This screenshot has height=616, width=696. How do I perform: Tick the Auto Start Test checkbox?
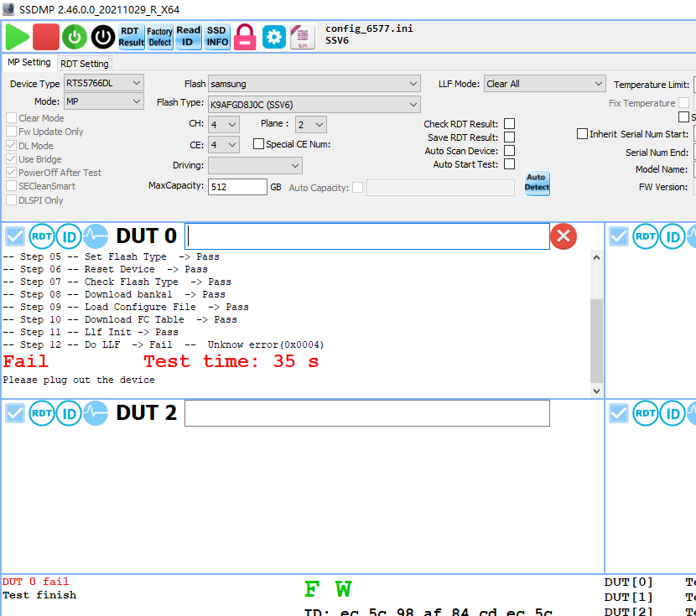coord(509,164)
